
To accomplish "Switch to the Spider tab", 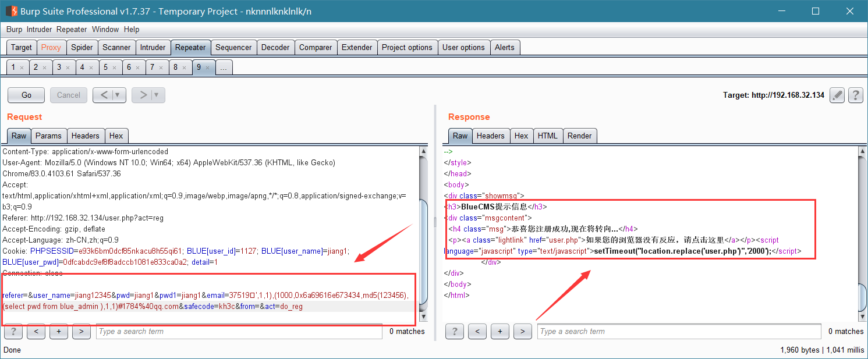I will pyautogui.click(x=82, y=48).
